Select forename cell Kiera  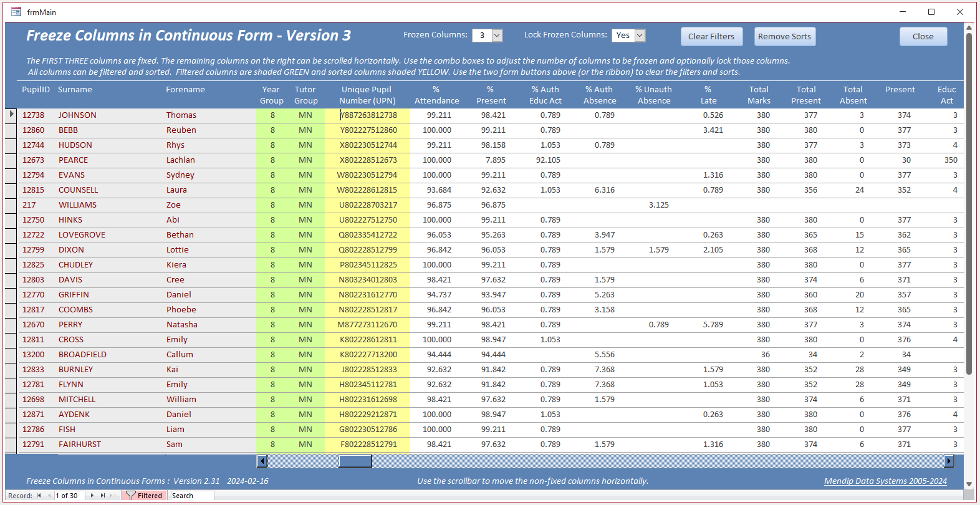(176, 265)
